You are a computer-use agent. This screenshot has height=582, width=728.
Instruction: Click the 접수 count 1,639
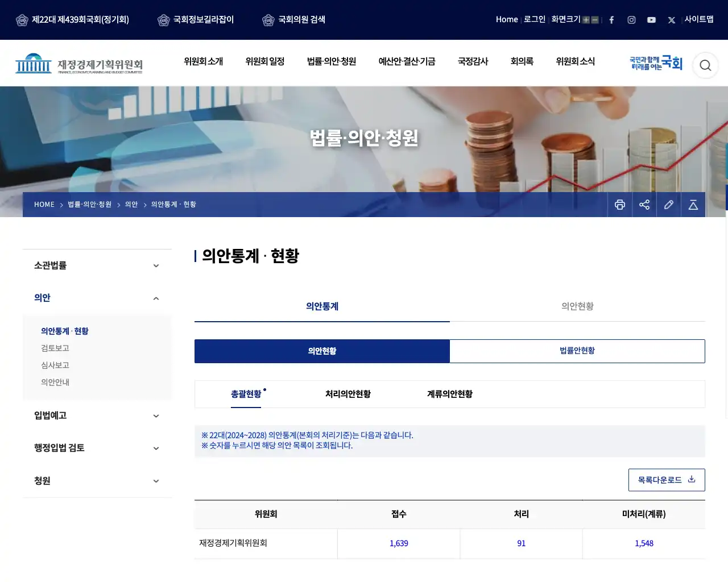pos(399,543)
